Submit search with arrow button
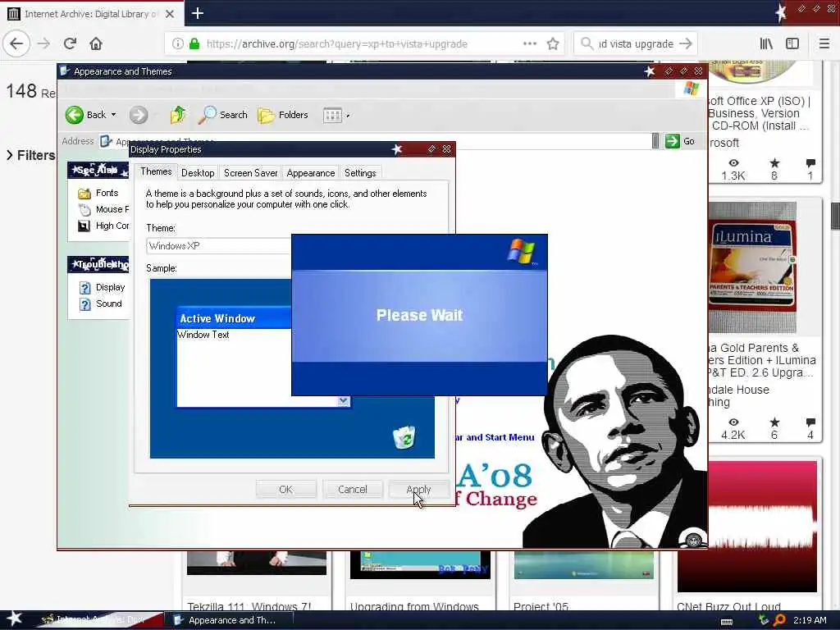840x630 pixels. pos(686,44)
